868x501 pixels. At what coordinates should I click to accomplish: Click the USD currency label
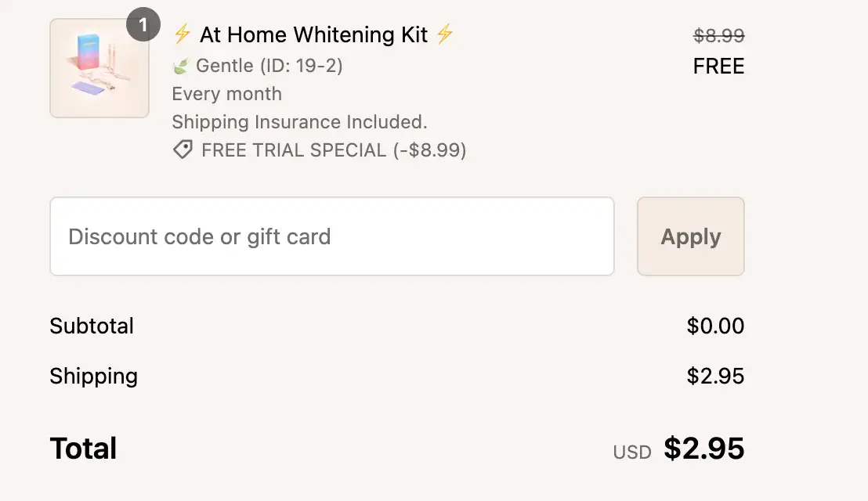click(x=632, y=452)
